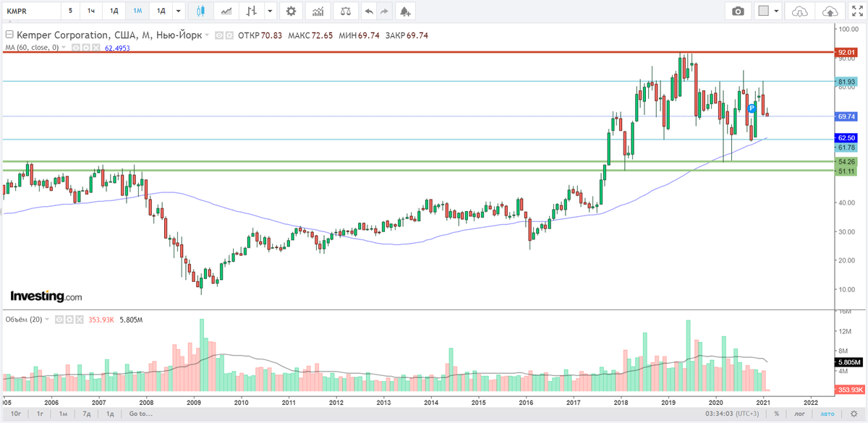Click the 62.50 MA price label
The height and width of the screenshot is (423, 868).
tap(846, 137)
